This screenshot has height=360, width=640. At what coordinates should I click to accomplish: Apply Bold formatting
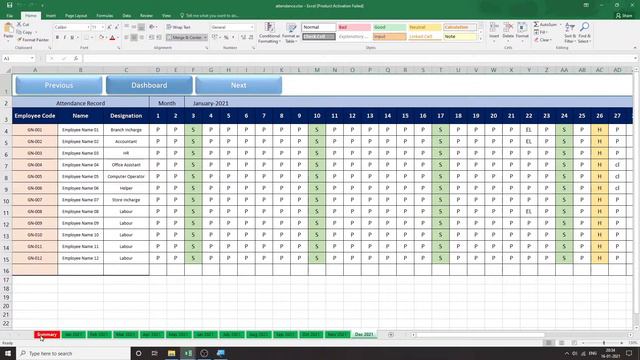[57, 38]
